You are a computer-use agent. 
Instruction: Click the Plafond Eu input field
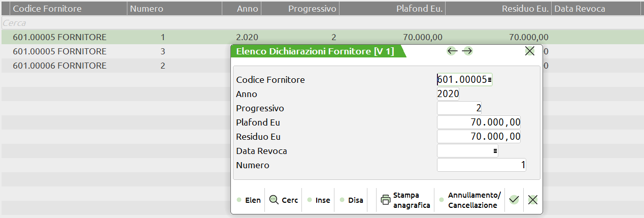pyautogui.click(x=479, y=122)
